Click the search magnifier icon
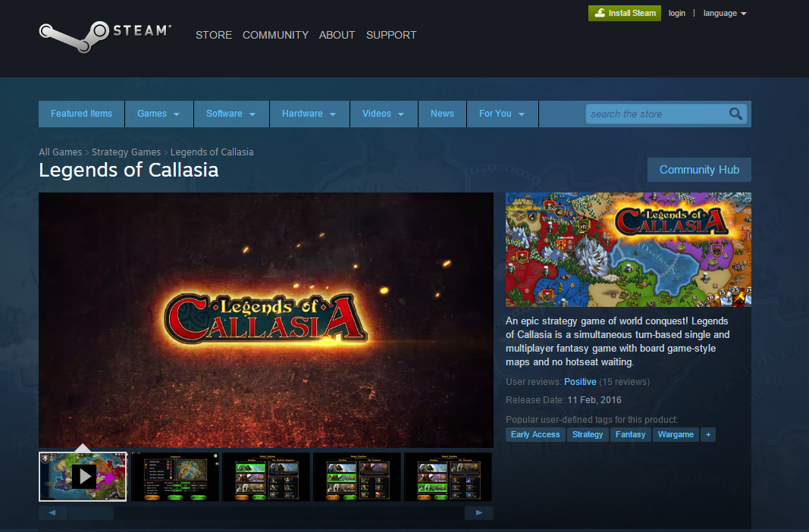The width and height of the screenshot is (809, 532). pyautogui.click(x=735, y=114)
